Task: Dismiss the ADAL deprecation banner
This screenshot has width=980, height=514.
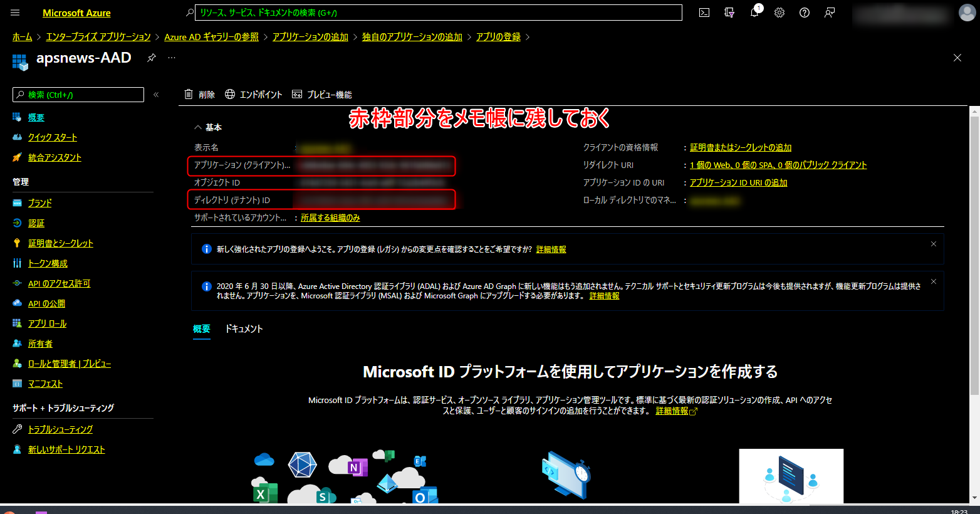Action: 934,281
